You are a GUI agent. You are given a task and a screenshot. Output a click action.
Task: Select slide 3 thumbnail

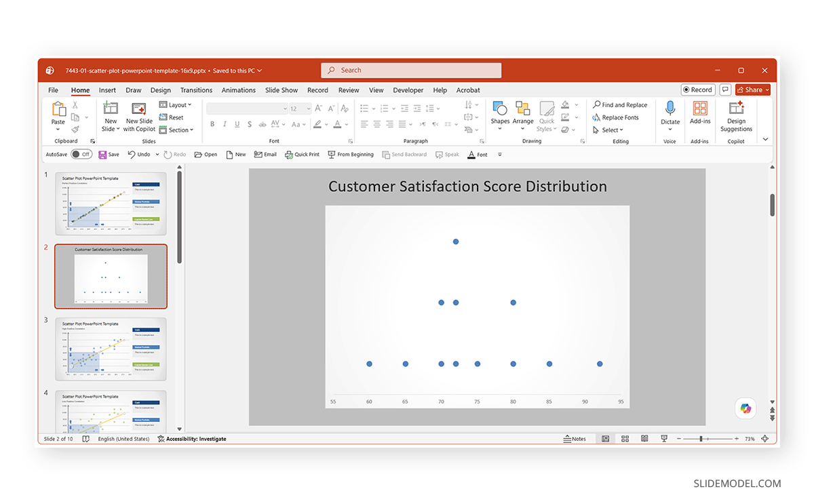(111, 349)
